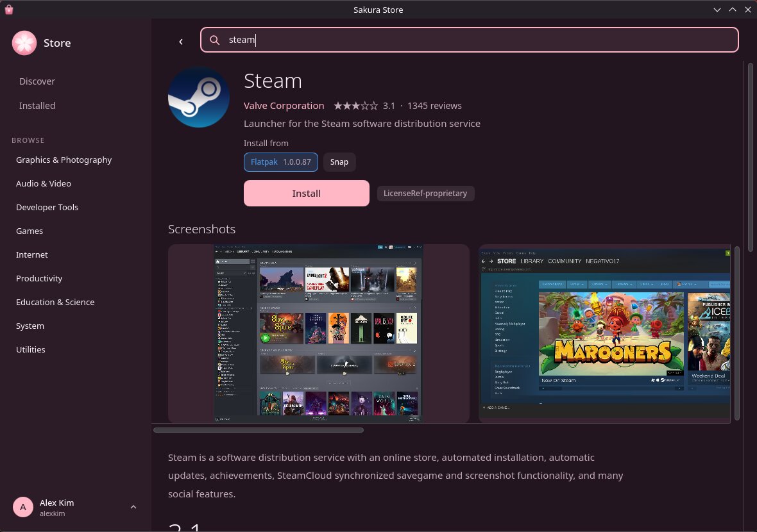Open the Valve Corporation publisher link
757x532 pixels.
pos(284,106)
